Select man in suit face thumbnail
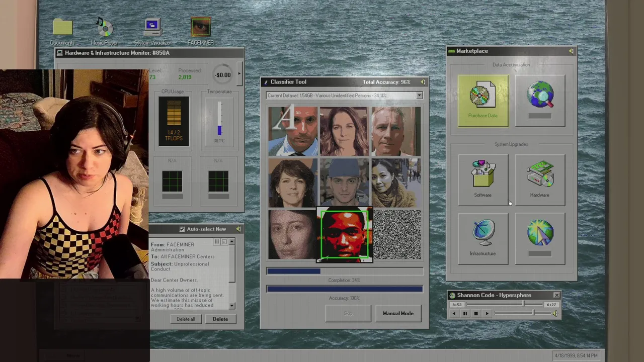 tap(293, 131)
